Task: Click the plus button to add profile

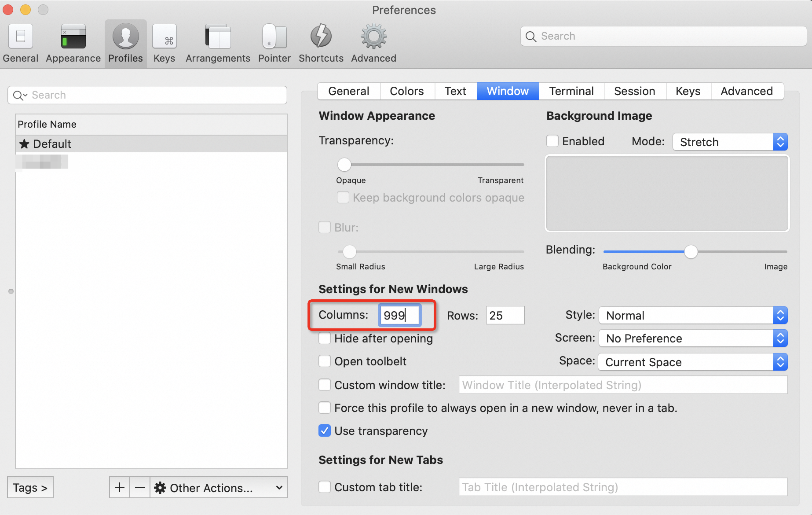Action: click(120, 487)
